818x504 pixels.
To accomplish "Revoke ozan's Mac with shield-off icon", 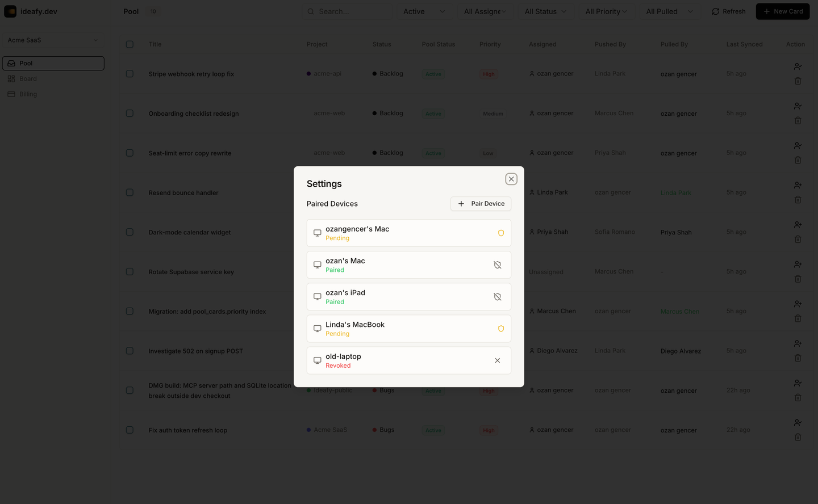I will point(498,265).
